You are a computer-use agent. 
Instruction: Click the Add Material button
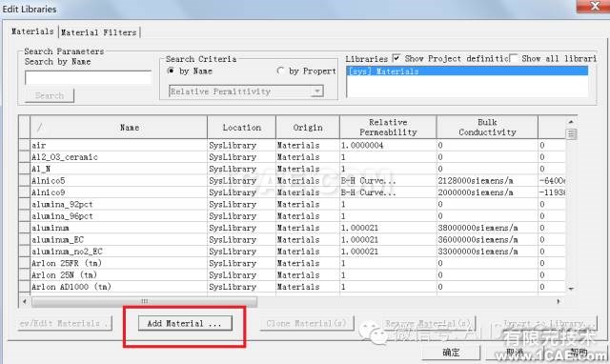(185, 323)
